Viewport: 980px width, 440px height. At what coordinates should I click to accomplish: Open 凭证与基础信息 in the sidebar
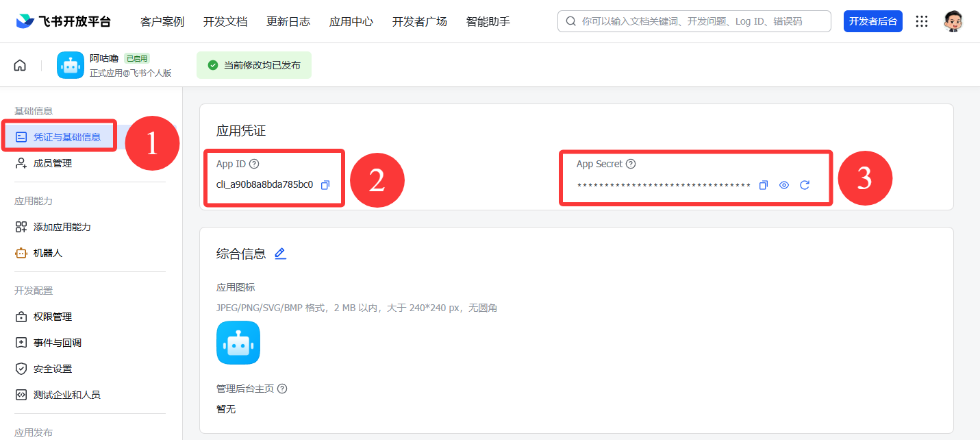pyautogui.click(x=66, y=137)
